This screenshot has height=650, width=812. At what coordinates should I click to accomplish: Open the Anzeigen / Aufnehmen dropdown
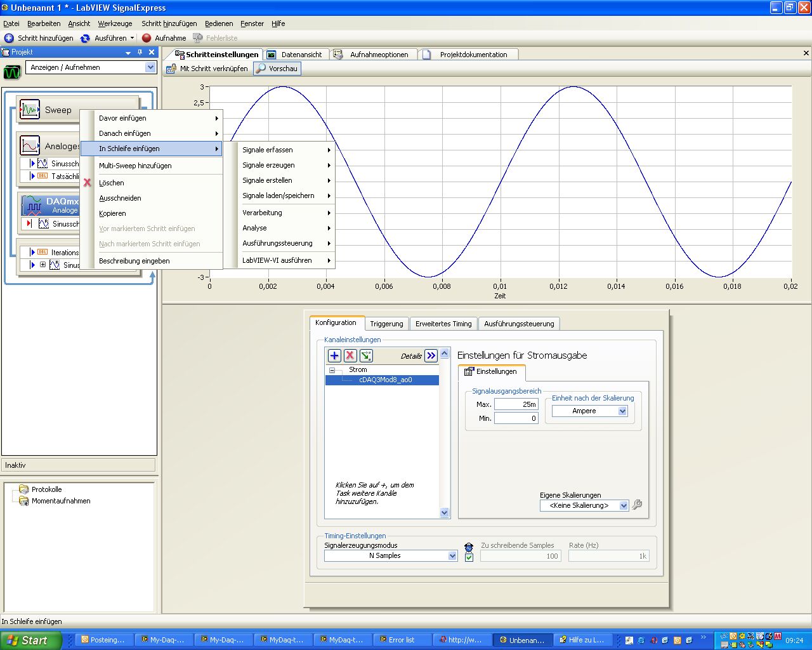(150, 67)
